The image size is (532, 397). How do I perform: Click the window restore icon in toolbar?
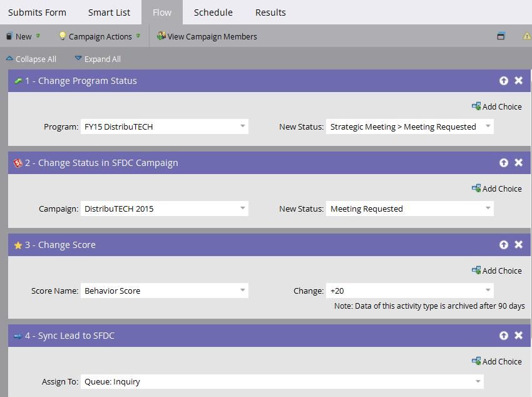pos(501,36)
